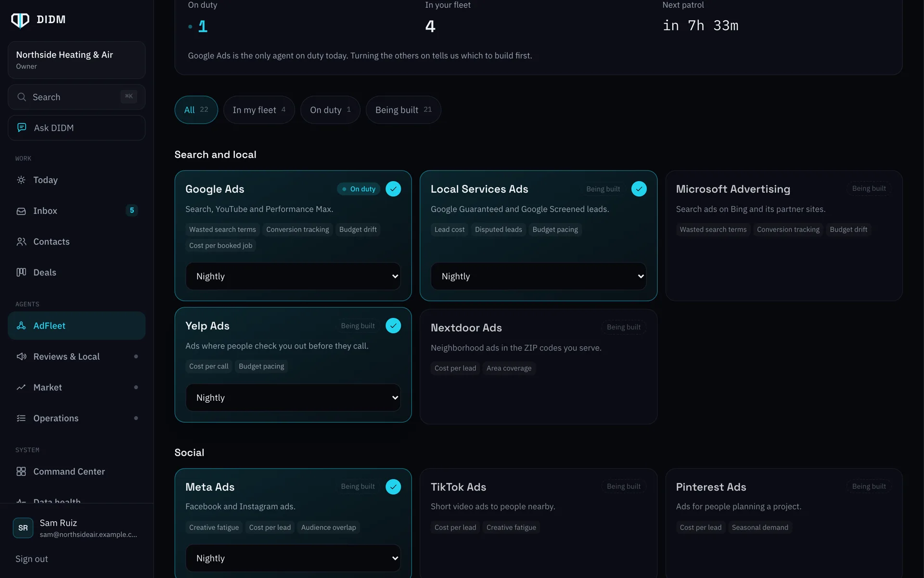Viewport: 924px width, 578px height.
Task: Open the Pinterest Ads card
Action: [x=783, y=523]
